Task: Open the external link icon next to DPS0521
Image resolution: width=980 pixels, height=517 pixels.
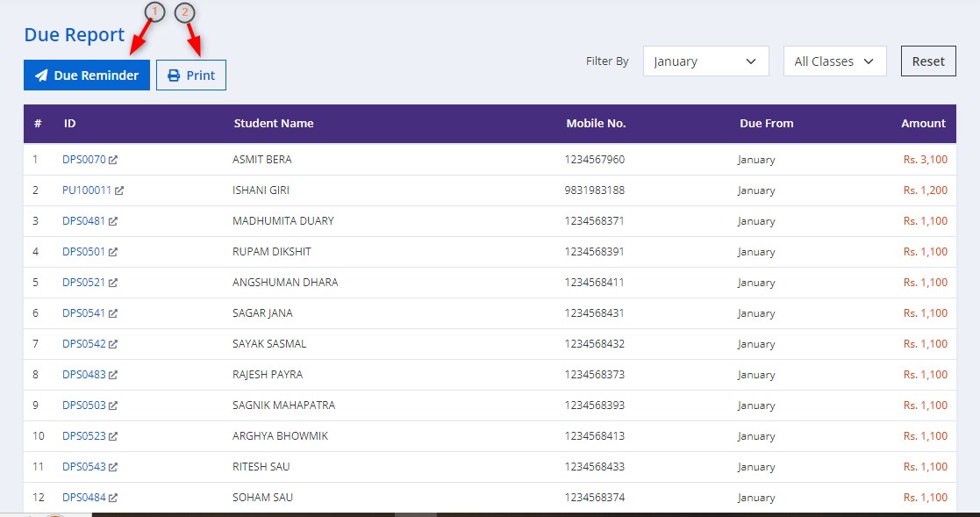Action: click(x=113, y=283)
